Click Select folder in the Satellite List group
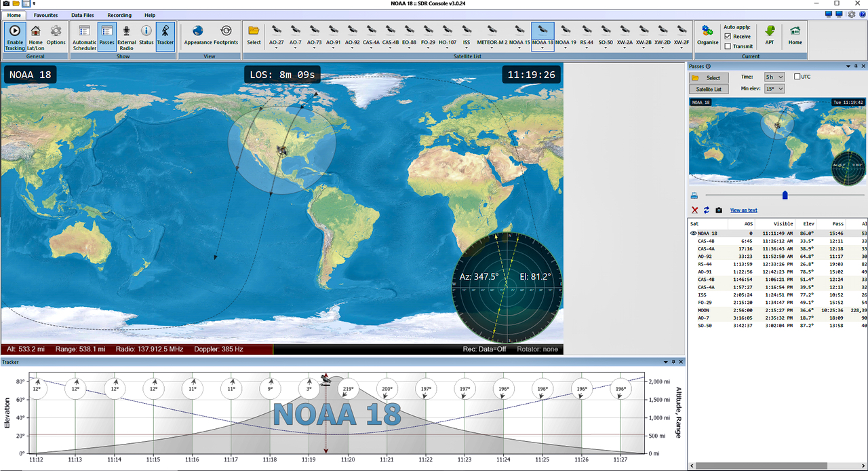 (254, 36)
